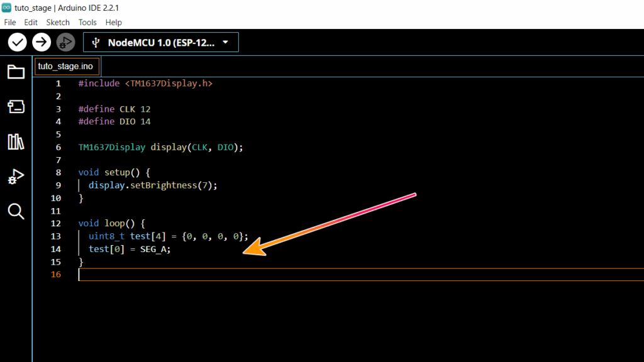Click the '#include <TM1637Display.h>' line

tap(145, 84)
